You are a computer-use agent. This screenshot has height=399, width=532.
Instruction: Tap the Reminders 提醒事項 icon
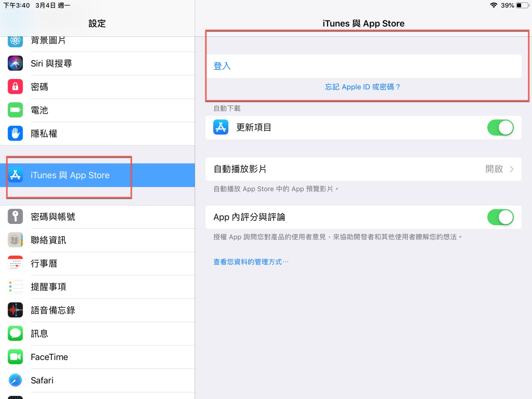pos(16,287)
